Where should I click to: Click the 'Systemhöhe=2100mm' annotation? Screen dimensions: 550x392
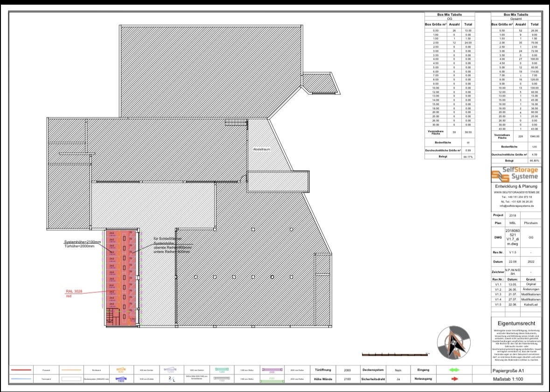click(83, 242)
